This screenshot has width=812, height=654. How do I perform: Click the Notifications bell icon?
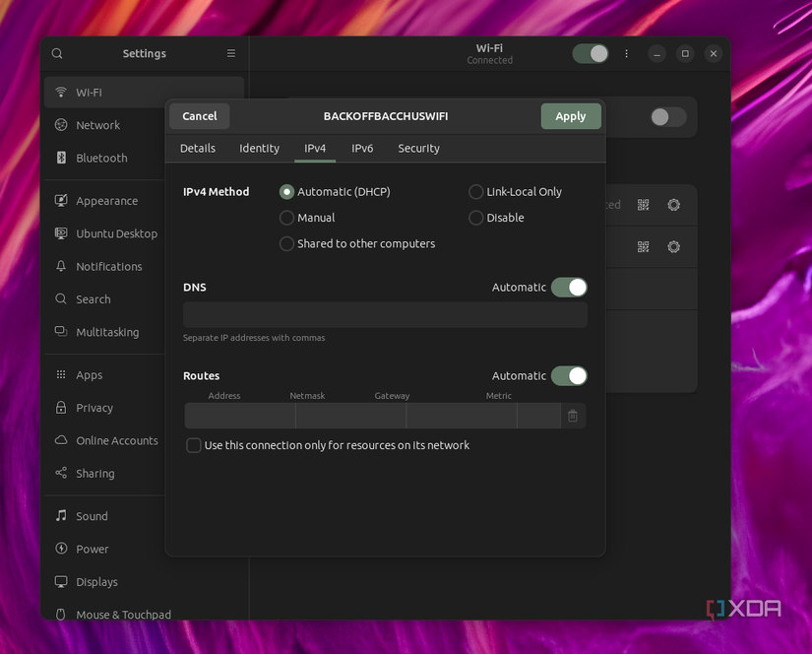click(x=61, y=266)
